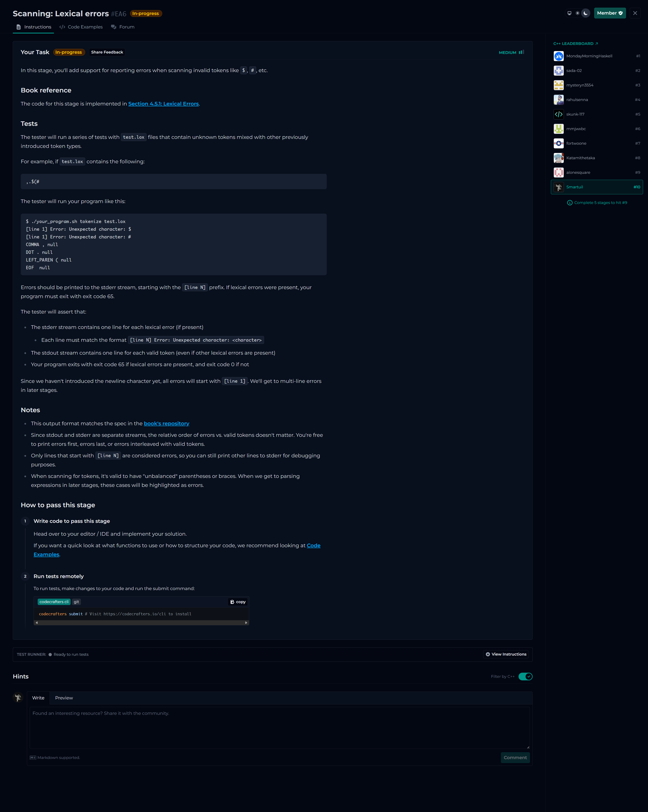The image size is (648, 812).
Task: Click skunk-117's code avatar icon
Action: [x=559, y=114]
